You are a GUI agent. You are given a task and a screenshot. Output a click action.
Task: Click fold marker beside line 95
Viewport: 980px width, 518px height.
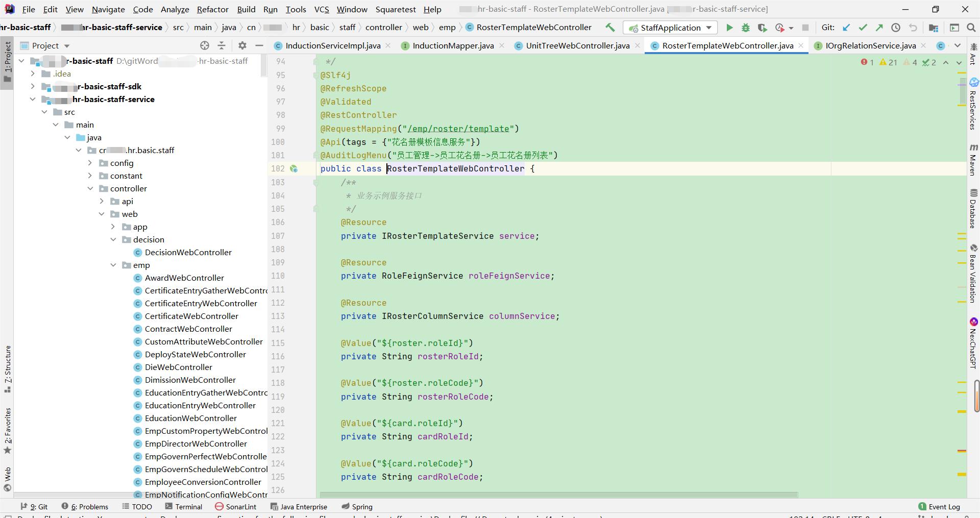click(x=315, y=75)
